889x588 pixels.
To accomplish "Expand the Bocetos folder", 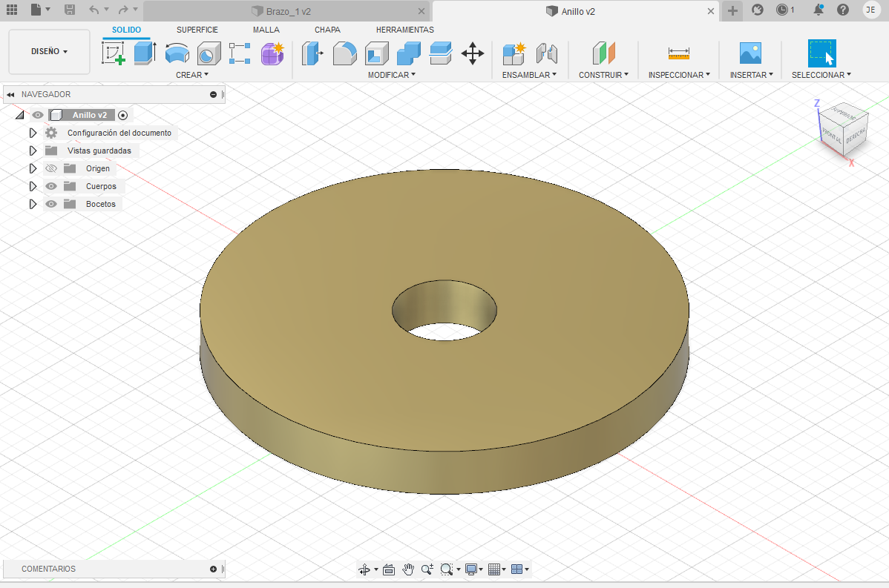I will point(33,204).
